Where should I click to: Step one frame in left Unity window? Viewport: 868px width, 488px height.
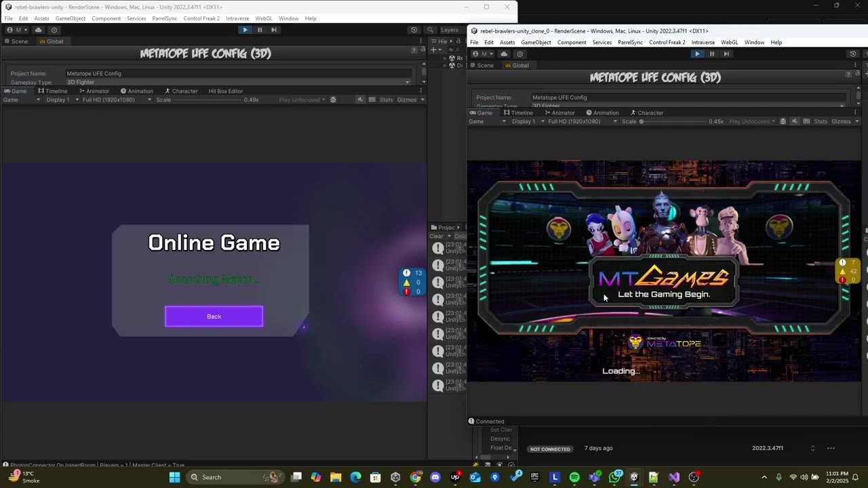(x=273, y=30)
